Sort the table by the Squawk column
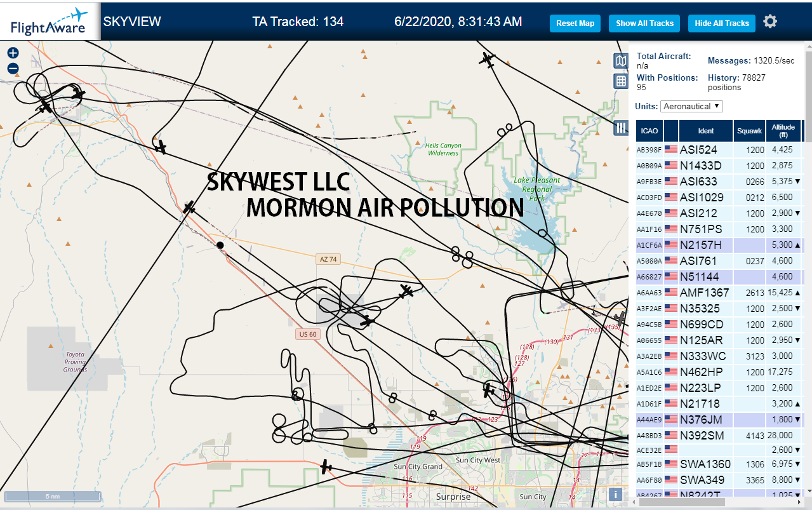812x510 pixels. point(749,131)
